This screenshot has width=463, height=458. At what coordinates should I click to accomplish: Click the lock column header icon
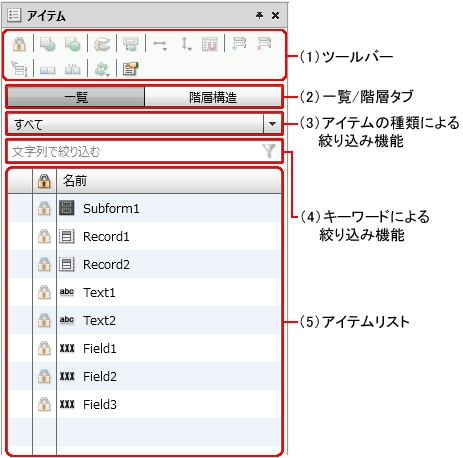click(x=44, y=181)
